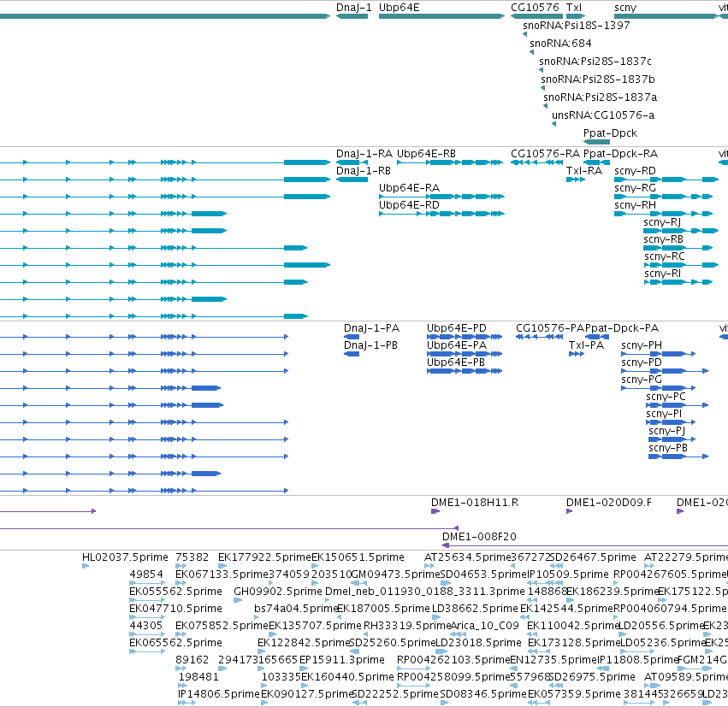Screen dimensions: 728x707
Task: Select the scny-PI protein label
Action: tap(664, 414)
